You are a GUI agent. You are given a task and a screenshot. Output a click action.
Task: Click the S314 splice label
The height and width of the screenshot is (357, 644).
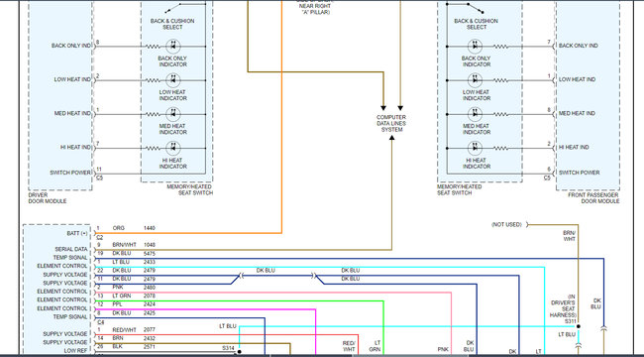(228, 348)
